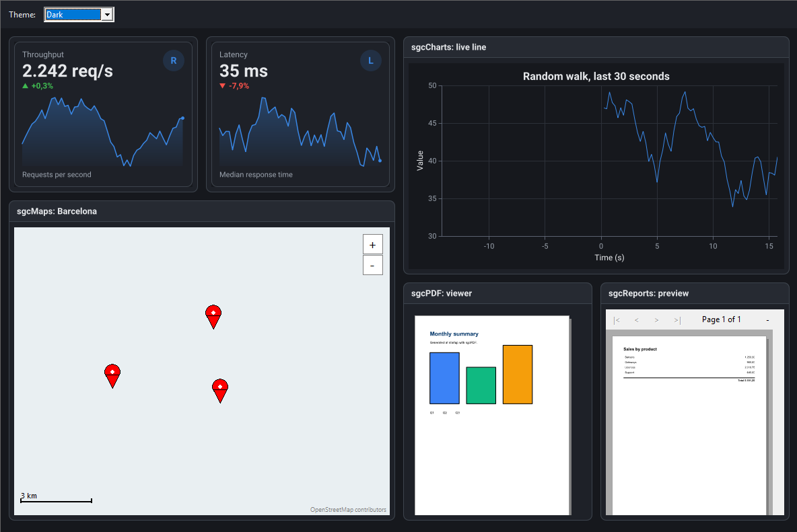The width and height of the screenshot is (797, 532).
Task: Click the "-7,9%" change figure
Action: [239, 86]
